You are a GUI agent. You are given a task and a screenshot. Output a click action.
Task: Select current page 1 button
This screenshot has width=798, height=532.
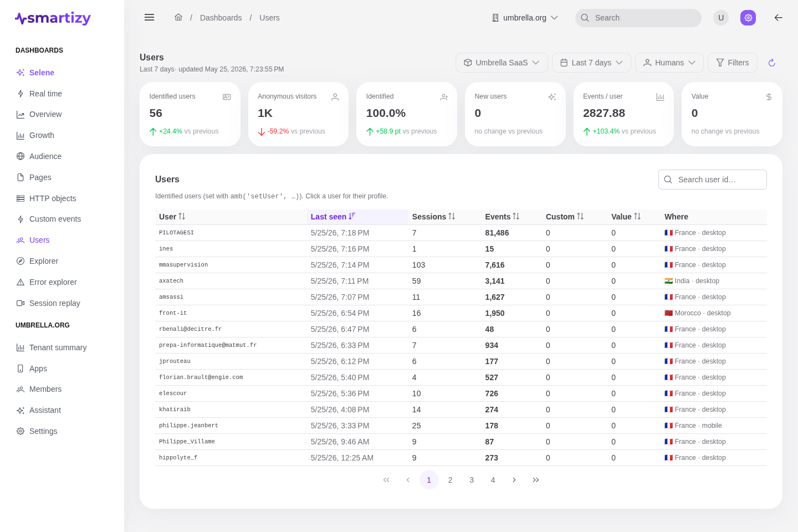429,480
